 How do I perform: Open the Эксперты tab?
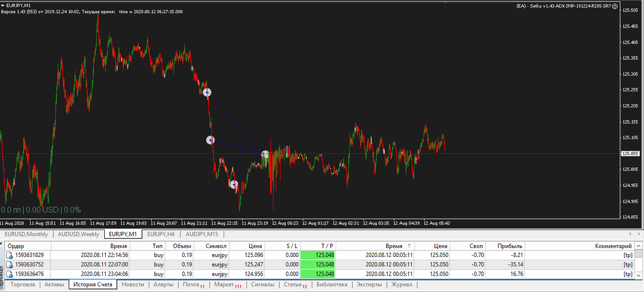[x=369, y=285]
